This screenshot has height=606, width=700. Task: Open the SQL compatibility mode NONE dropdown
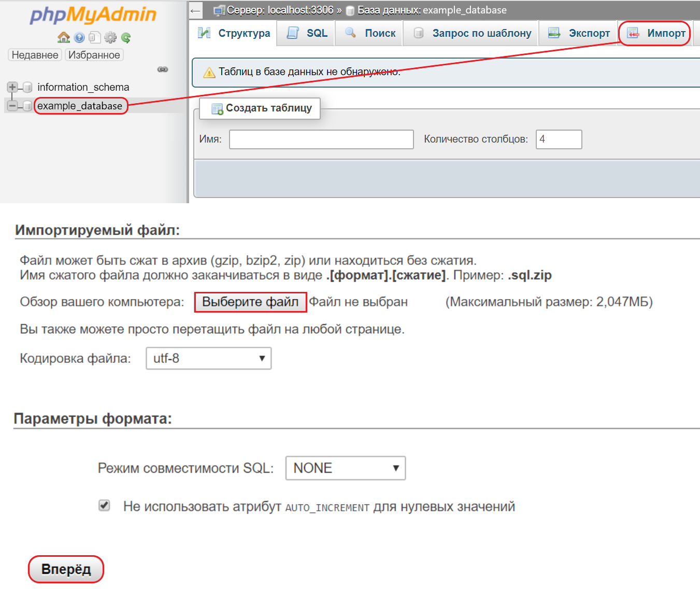pos(345,468)
